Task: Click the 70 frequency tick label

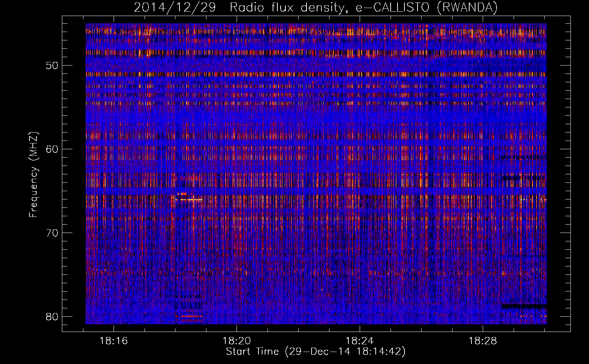Action: tap(52, 233)
